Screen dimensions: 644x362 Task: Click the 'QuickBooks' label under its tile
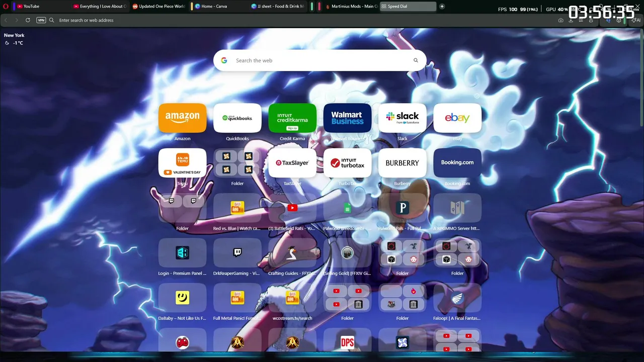tap(237, 139)
